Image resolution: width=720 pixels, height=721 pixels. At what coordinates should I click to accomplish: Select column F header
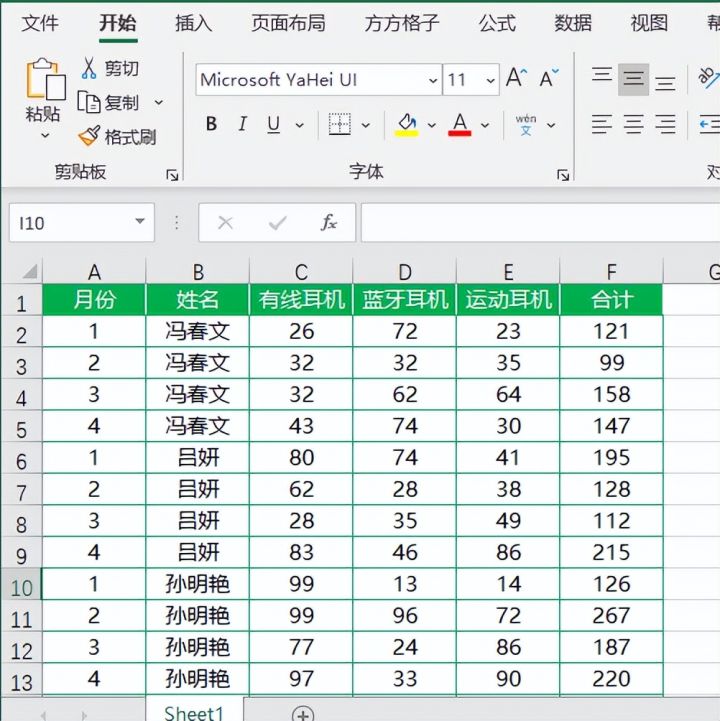click(611, 272)
